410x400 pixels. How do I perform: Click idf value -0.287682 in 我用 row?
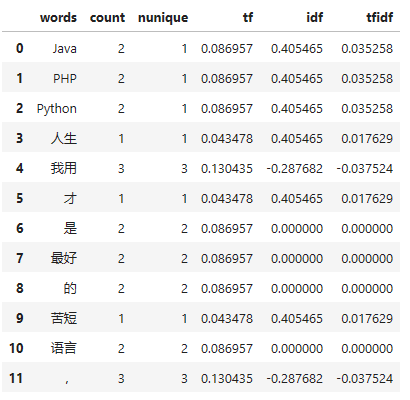tap(295, 169)
